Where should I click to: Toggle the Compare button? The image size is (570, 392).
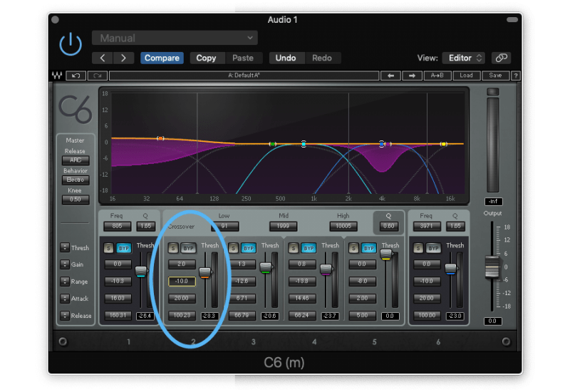[x=162, y=58]
